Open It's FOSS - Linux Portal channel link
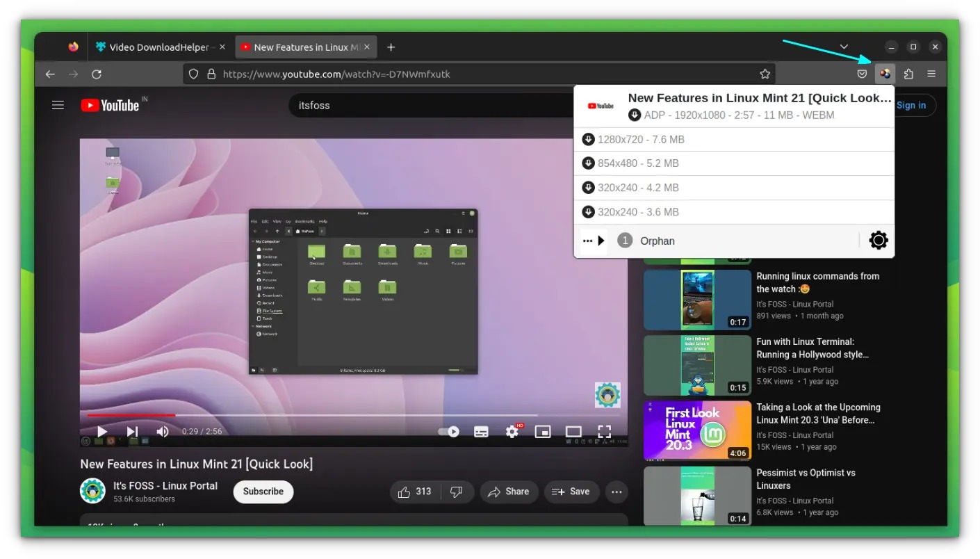The height and width of the screenshot is (559, 980). (165, 485)
